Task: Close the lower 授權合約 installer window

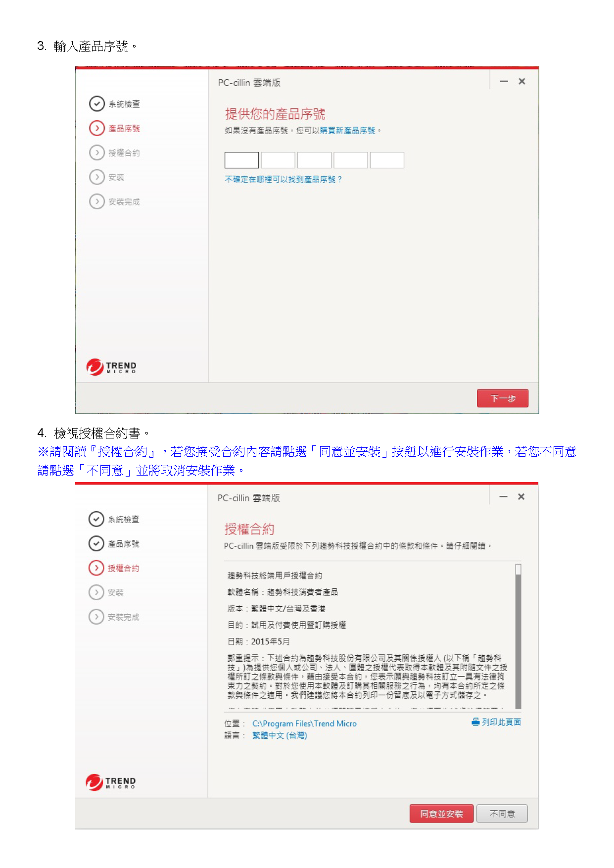Action: pos(521,496)
